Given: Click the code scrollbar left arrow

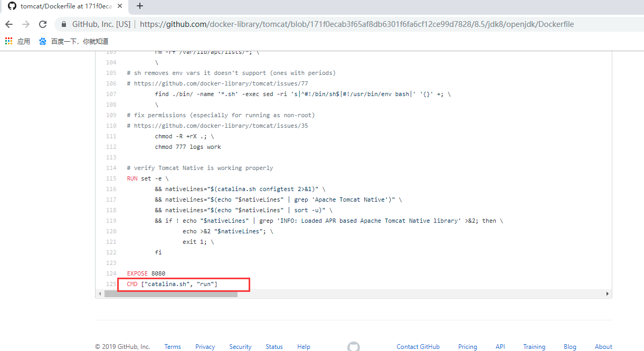Looking at the screenshot, I should pos(100,294).
